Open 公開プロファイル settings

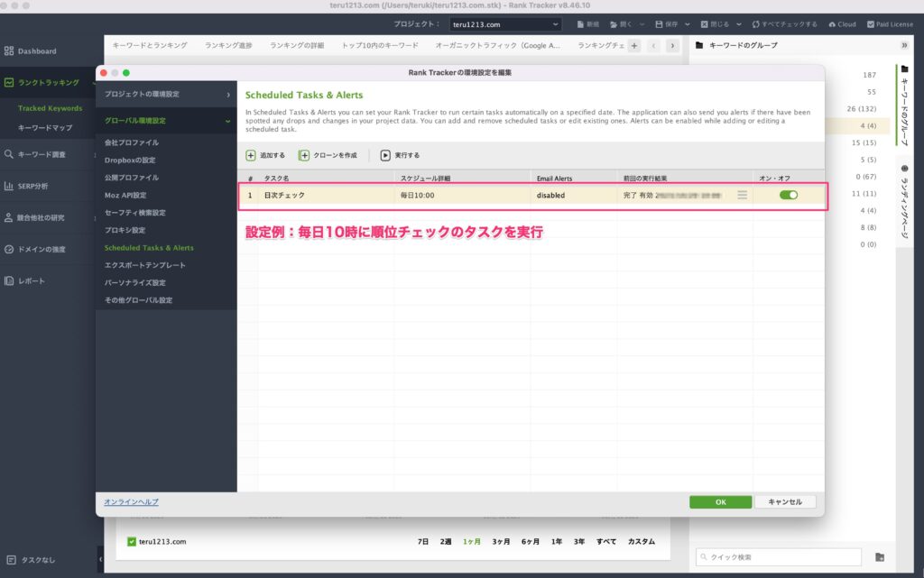pos(132,178)
